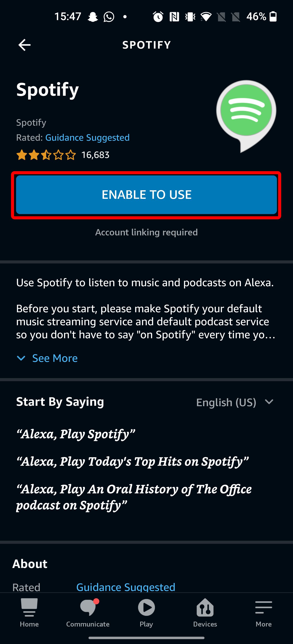Expand the See More description chevron

pyautogui.click(x=21, y=358)
